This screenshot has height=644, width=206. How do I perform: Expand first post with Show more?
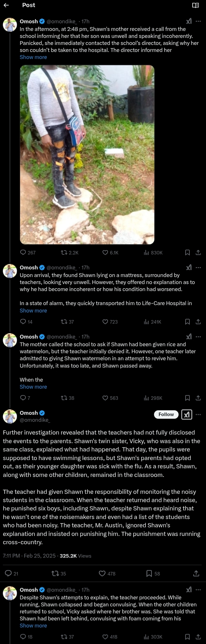33,57
